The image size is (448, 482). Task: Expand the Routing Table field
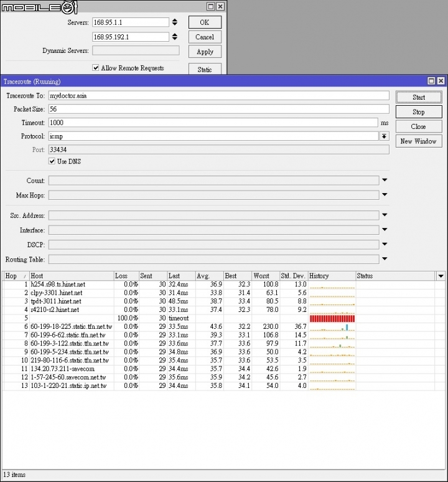click(385, 259)
